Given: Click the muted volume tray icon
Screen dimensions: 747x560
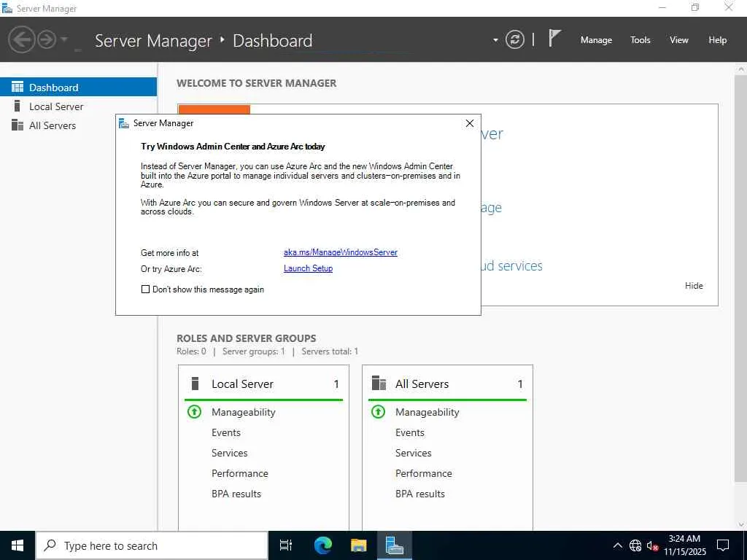Looking at the screenshot, I should click(x=652, y=545).
